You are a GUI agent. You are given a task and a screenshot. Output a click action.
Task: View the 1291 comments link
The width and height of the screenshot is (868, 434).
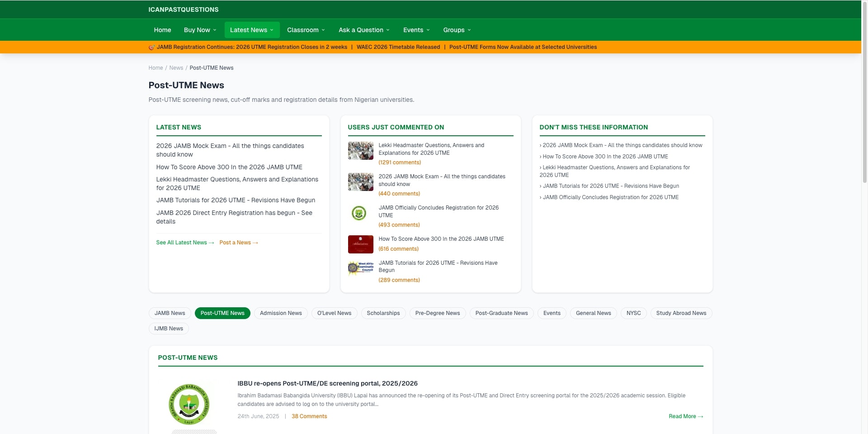(x=400, y=162)
